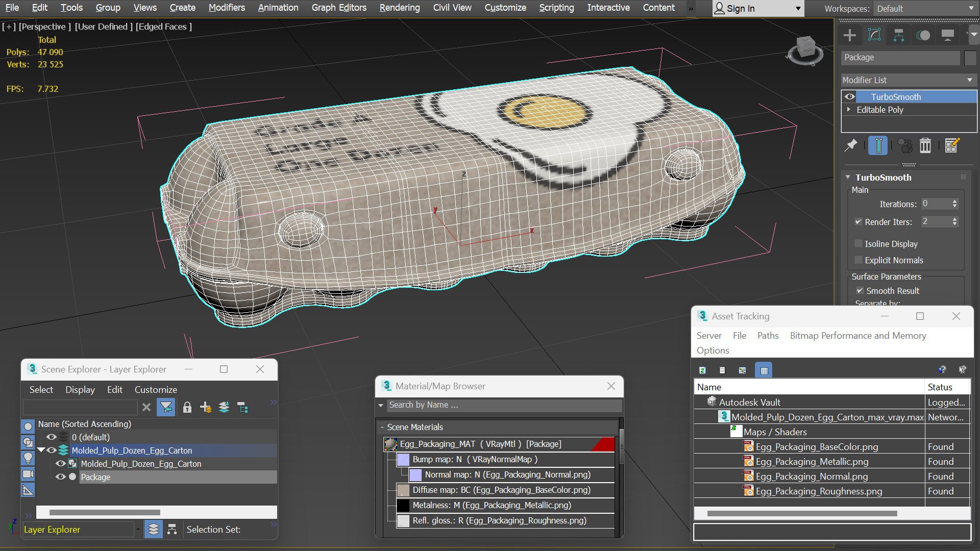
Task: Open Configure Modifier Sets icon
Action: [952, 146]
